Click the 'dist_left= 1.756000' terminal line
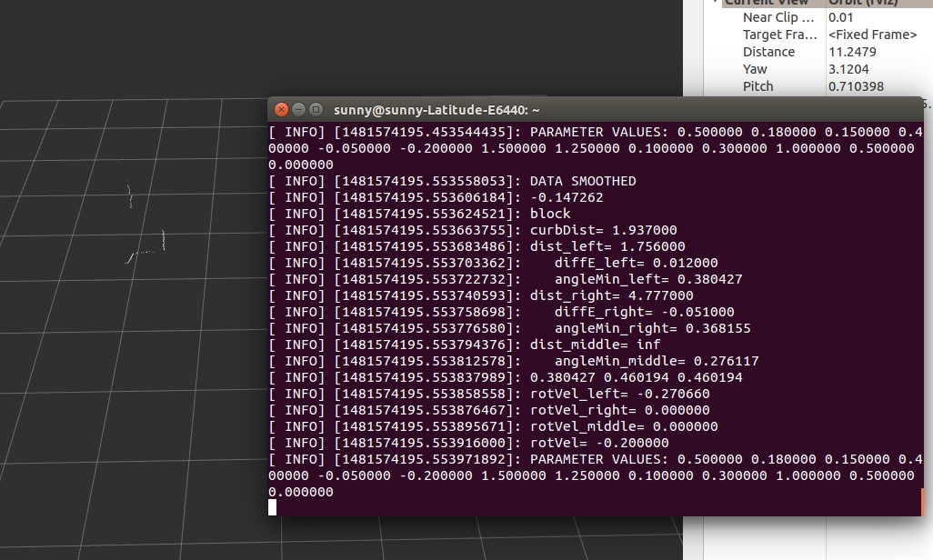The width and height of the screenshot is (933, 560). [607, 246]
